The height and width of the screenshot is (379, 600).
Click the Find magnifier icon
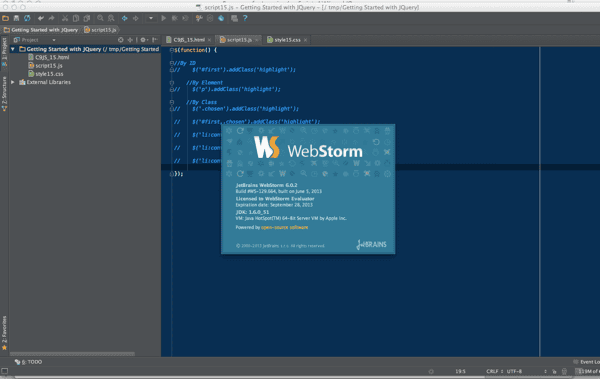point(100,18)
